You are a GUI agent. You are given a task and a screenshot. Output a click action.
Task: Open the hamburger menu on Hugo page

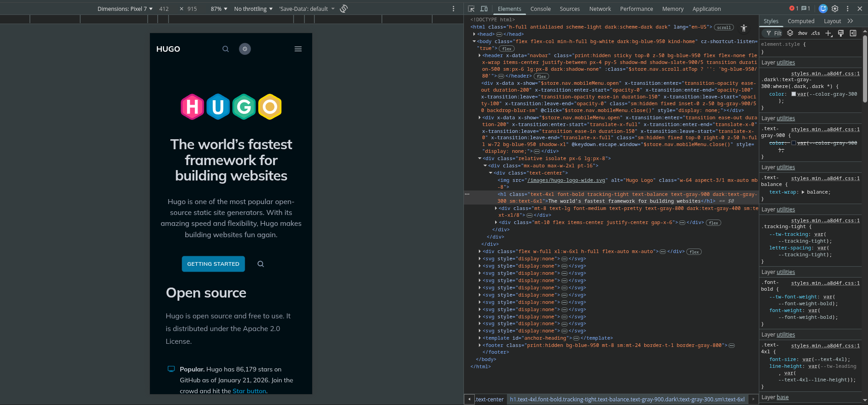click(298, 49)
